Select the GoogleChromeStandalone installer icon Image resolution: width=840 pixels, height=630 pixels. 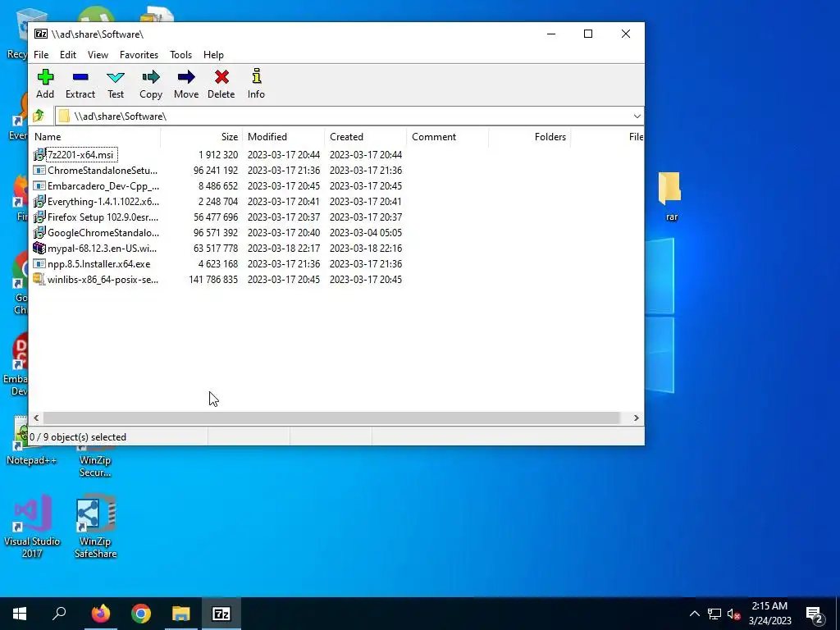(x=39, y=232)
